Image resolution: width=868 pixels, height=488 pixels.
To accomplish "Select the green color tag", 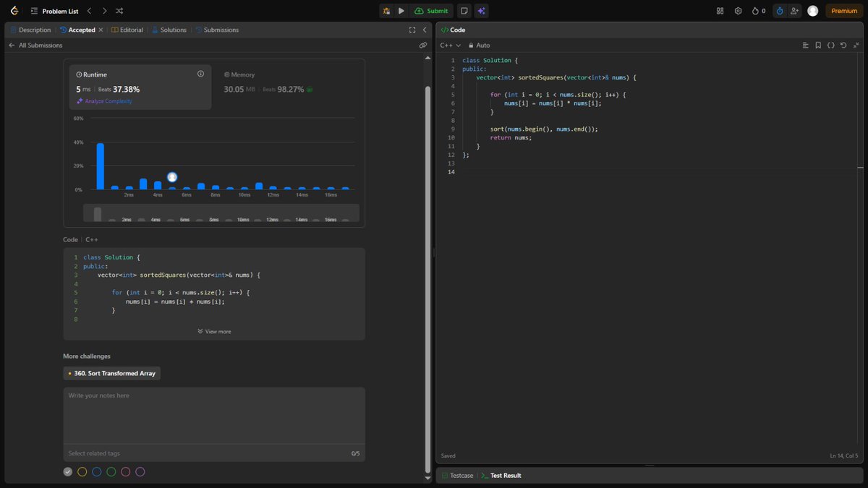I will pyautogui.click(x=111, y=471).
